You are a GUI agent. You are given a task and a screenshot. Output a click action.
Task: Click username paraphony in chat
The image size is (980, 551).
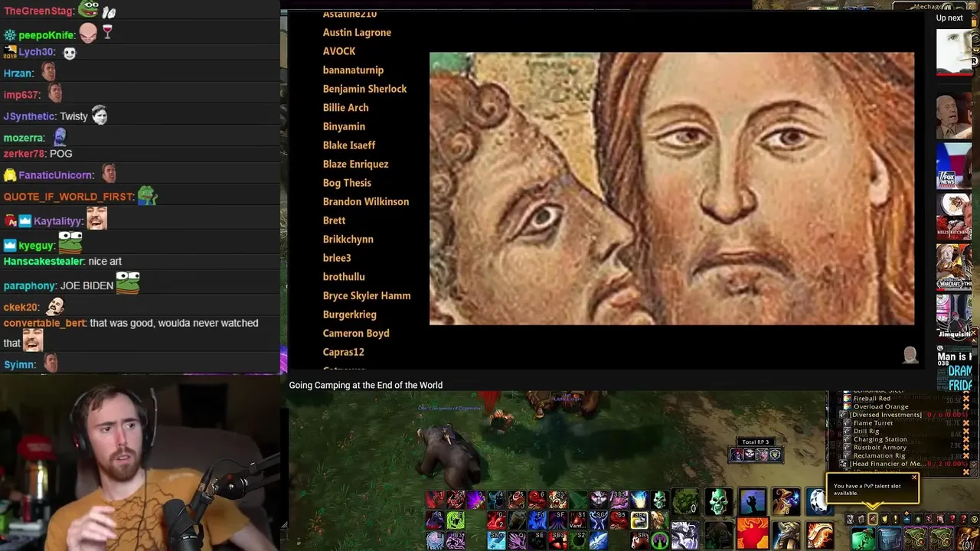pos(29,285)
